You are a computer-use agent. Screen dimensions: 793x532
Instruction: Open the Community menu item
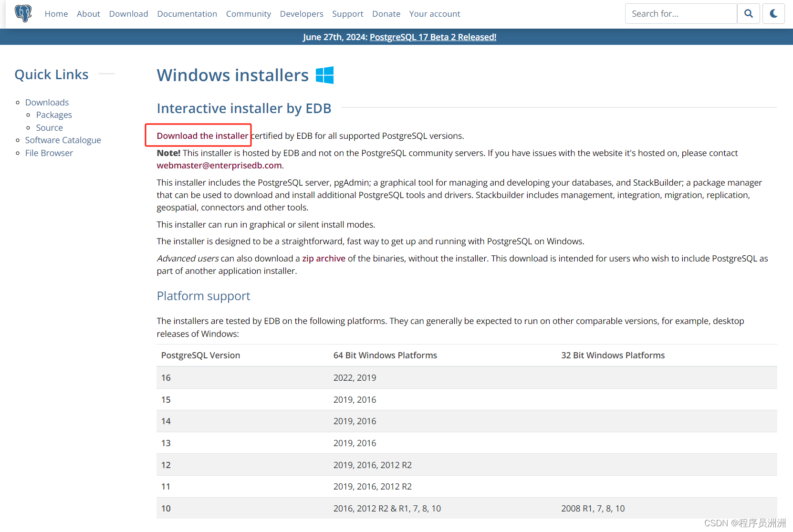249,14
